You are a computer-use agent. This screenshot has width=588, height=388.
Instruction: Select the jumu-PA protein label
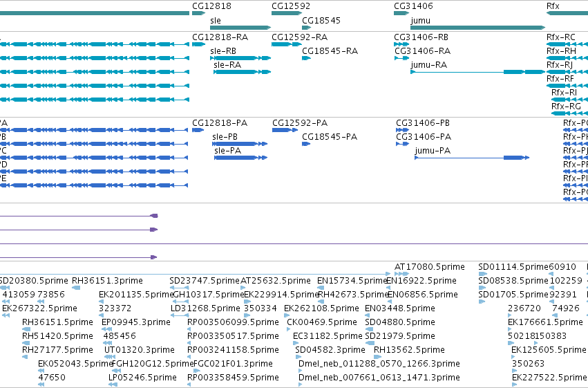[433, 151]
